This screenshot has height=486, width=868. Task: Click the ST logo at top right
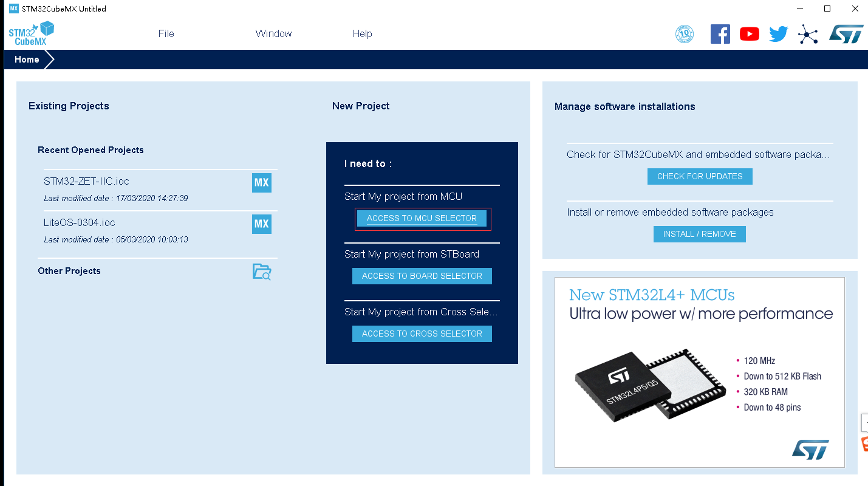846,34
